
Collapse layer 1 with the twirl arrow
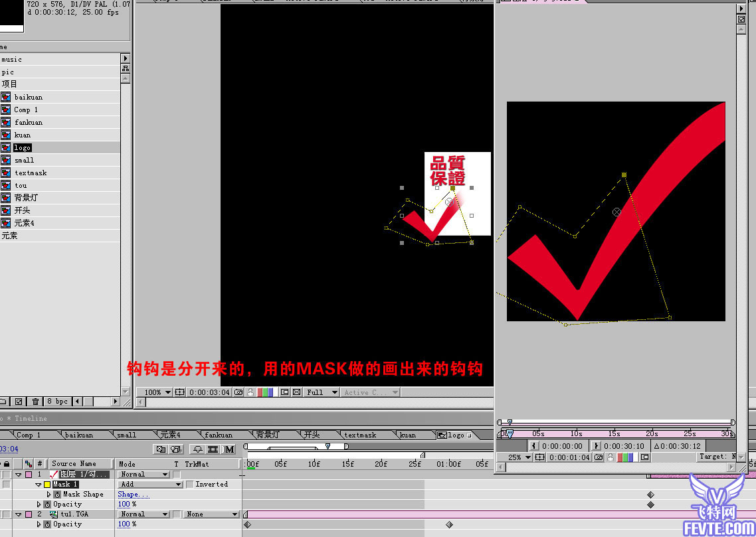[19, 475]
